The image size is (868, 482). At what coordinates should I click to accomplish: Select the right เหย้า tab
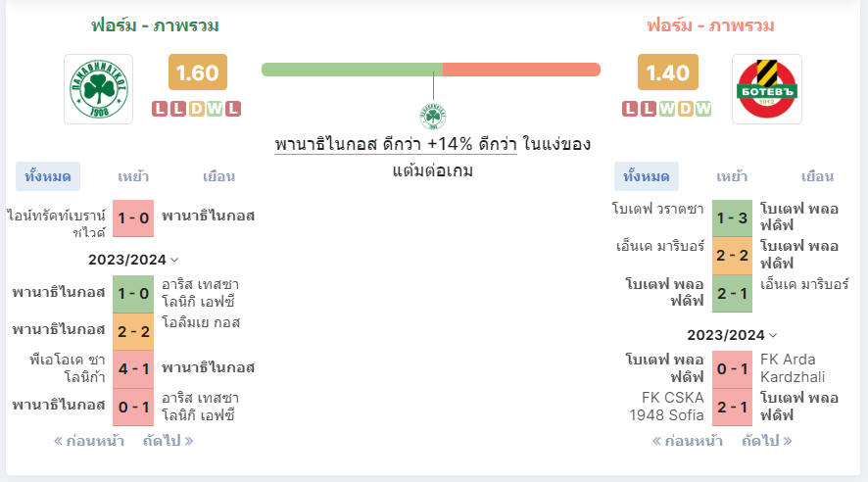[x=732, y=176]
